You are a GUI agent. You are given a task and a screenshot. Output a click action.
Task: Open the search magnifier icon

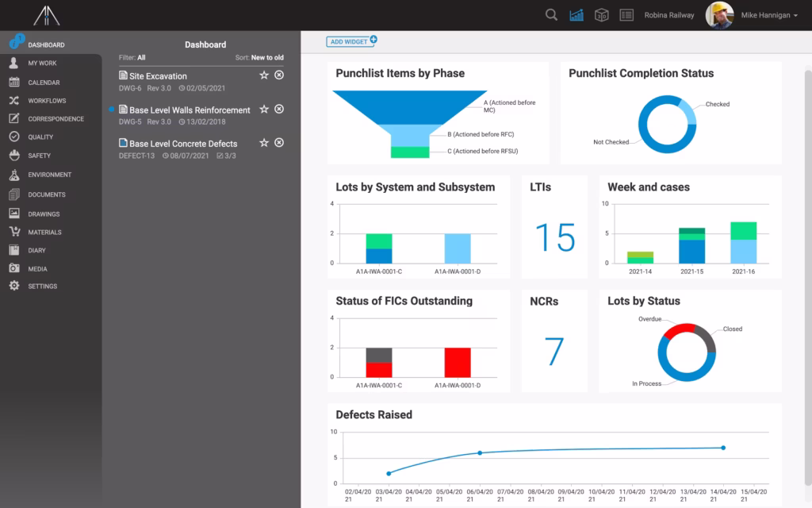(552, 15)
